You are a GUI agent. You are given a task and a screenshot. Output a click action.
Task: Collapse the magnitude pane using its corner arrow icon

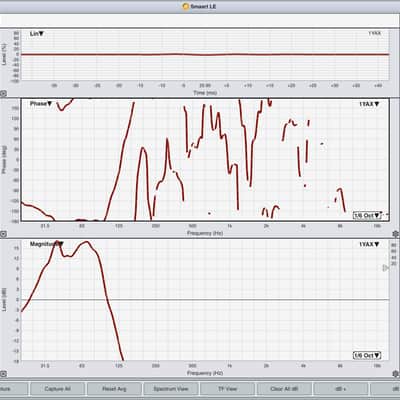coord(3,374)
